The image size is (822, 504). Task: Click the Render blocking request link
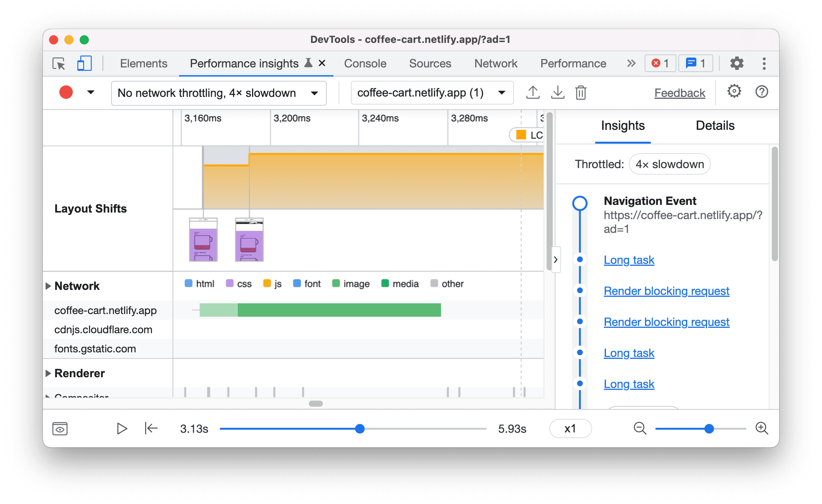(668, 290)
